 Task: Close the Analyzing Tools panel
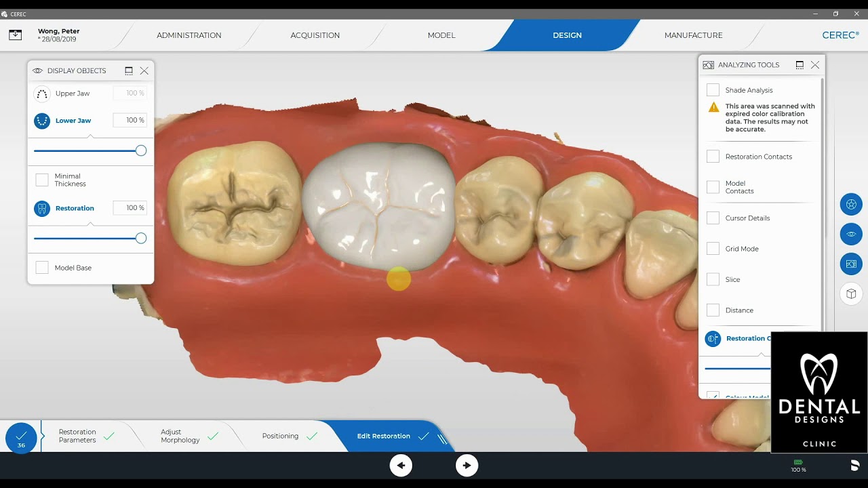(x=815, y=65)
